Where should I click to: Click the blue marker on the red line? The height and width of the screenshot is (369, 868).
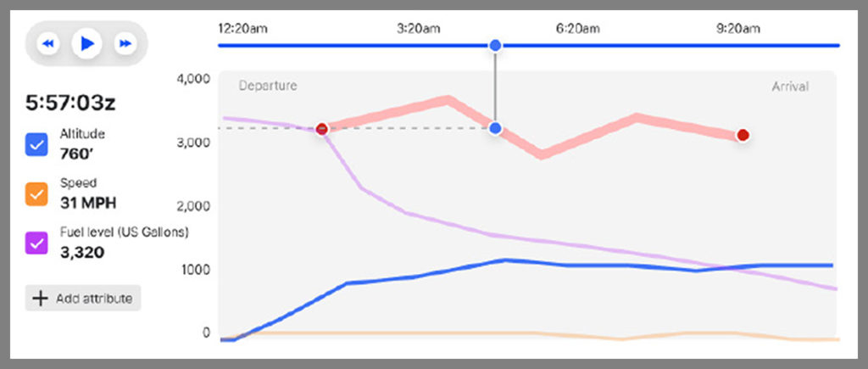(x=496, y=128)
